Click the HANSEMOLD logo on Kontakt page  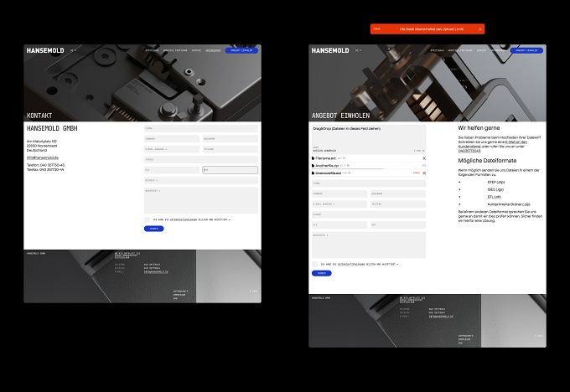[45, 50]
